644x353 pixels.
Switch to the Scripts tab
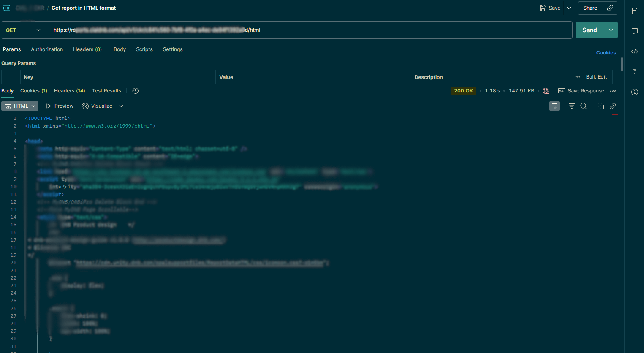click(x=144, y=49)
